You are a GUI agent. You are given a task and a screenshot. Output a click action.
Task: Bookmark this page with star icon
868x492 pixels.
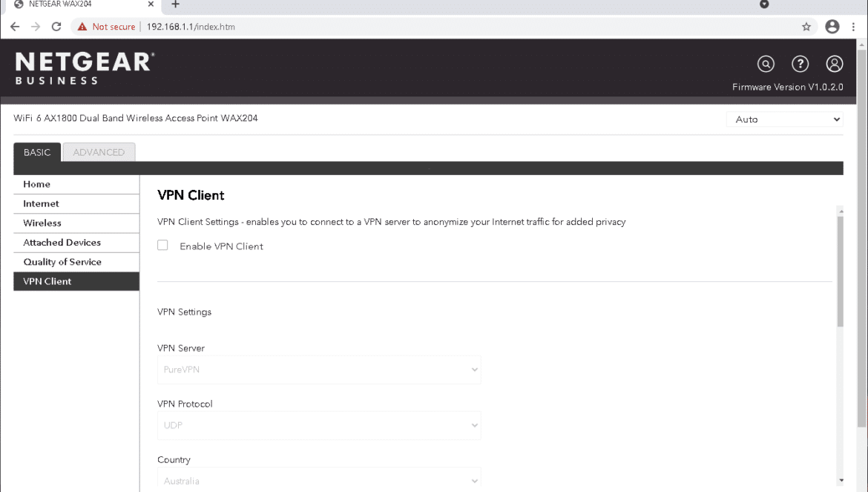point(806,27)
